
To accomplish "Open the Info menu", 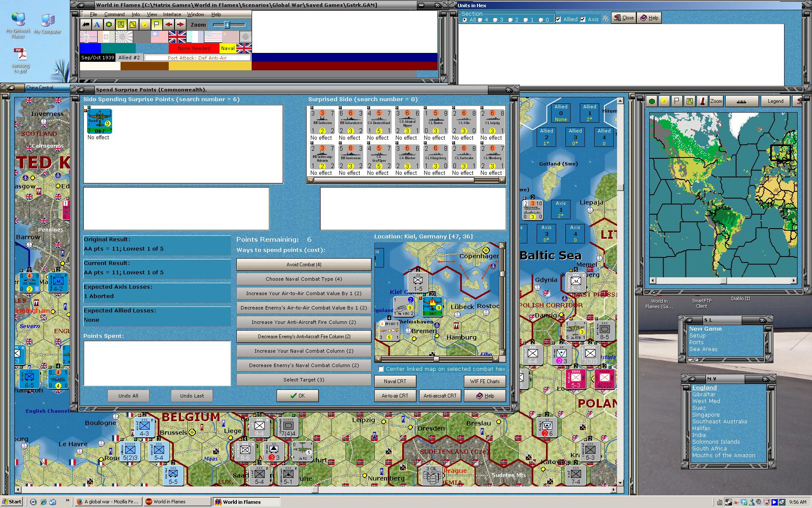I will tap(135, 14).
